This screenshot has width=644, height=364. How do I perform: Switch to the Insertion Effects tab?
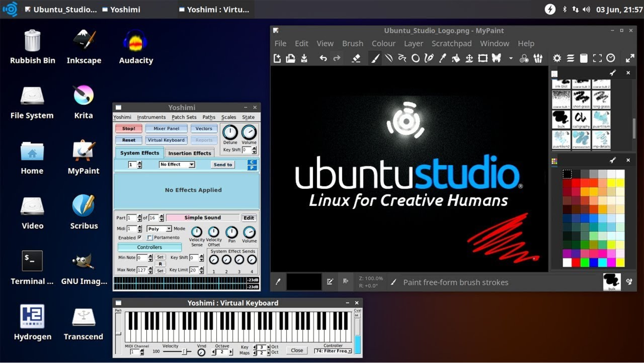[x=190, y=153]
